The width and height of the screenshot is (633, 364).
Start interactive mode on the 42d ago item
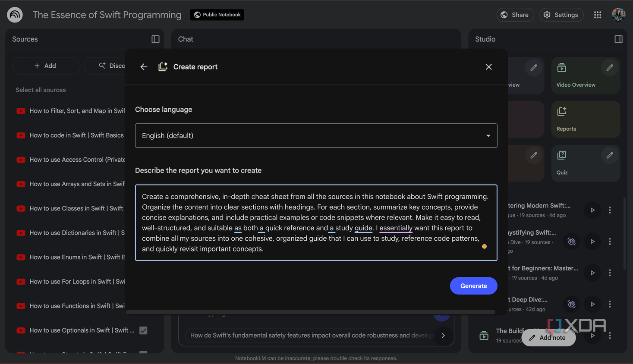tap(572, 304)
